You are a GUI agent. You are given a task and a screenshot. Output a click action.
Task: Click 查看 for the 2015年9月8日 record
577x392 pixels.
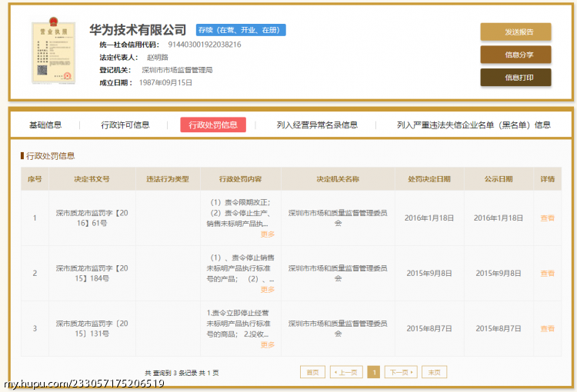point(547,273)
